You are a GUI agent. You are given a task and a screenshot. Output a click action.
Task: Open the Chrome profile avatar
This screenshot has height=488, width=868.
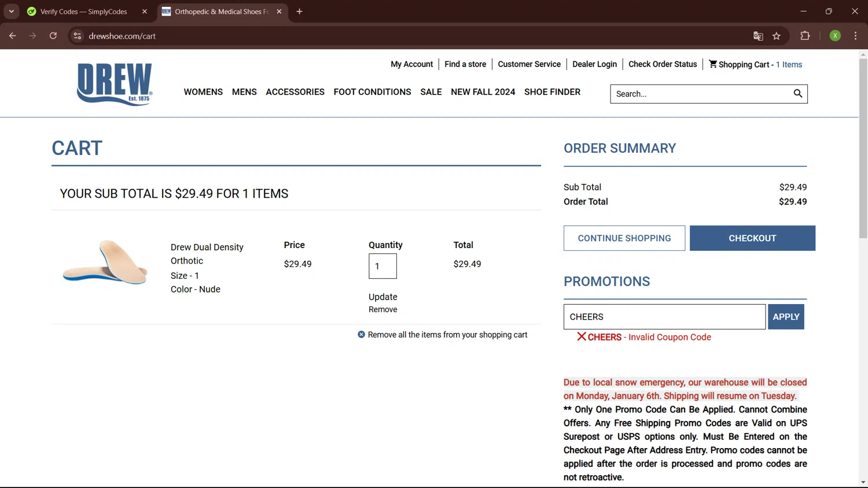(835, 36)
